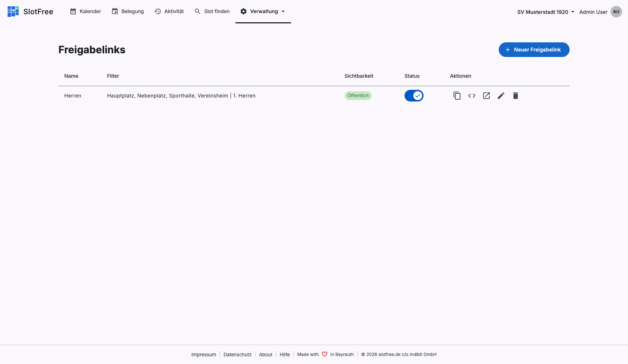Click the AU avatar circle
This screenshot has width=628, height=364.
tap(616, 11)
